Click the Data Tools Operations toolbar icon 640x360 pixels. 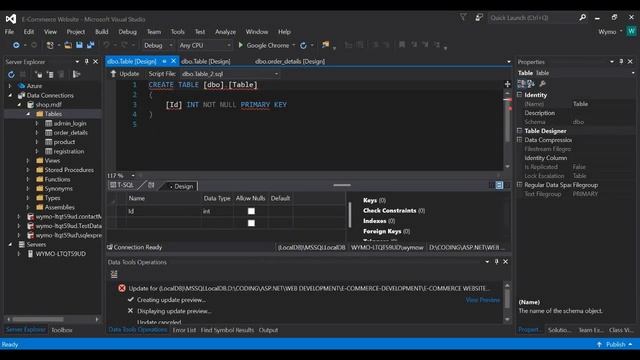pyautogui.click(x=114, y=274)
